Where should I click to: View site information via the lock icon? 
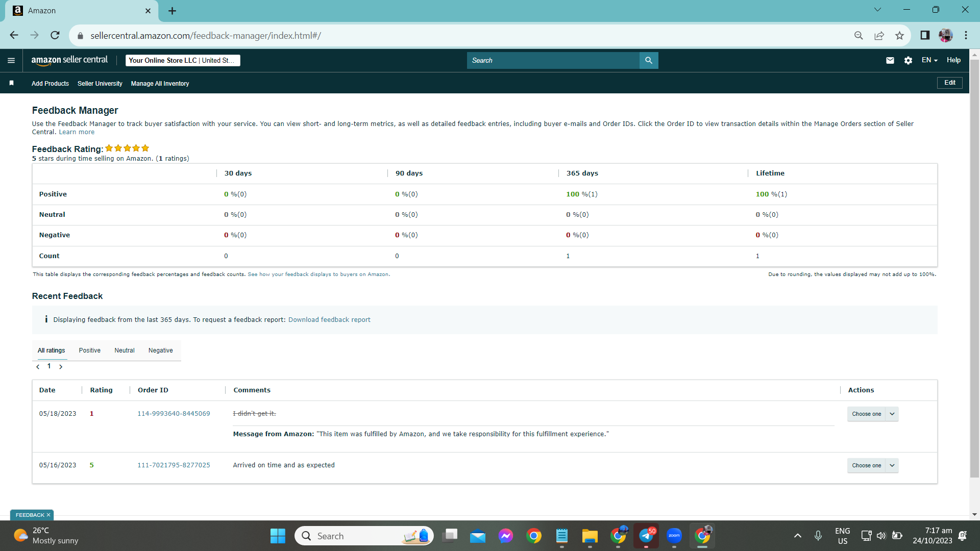pyautogui.click(x=80, y=36)
